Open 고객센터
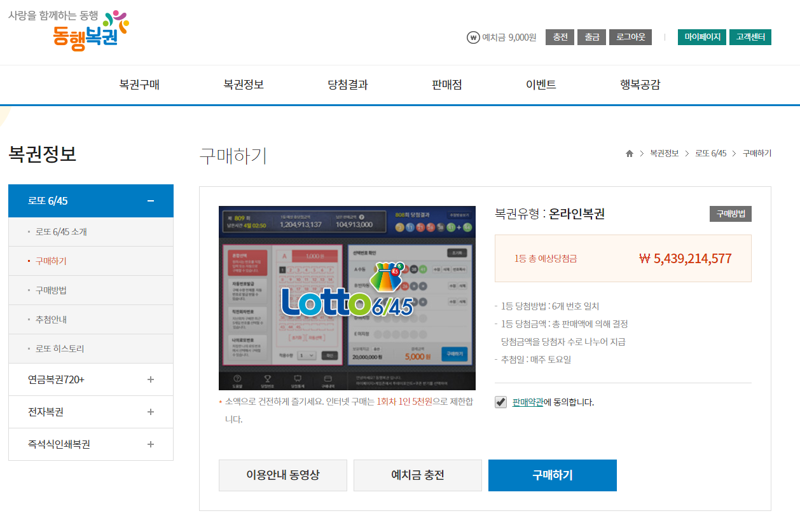The height and width of the screenshot is (532, 800). [750, 38]
